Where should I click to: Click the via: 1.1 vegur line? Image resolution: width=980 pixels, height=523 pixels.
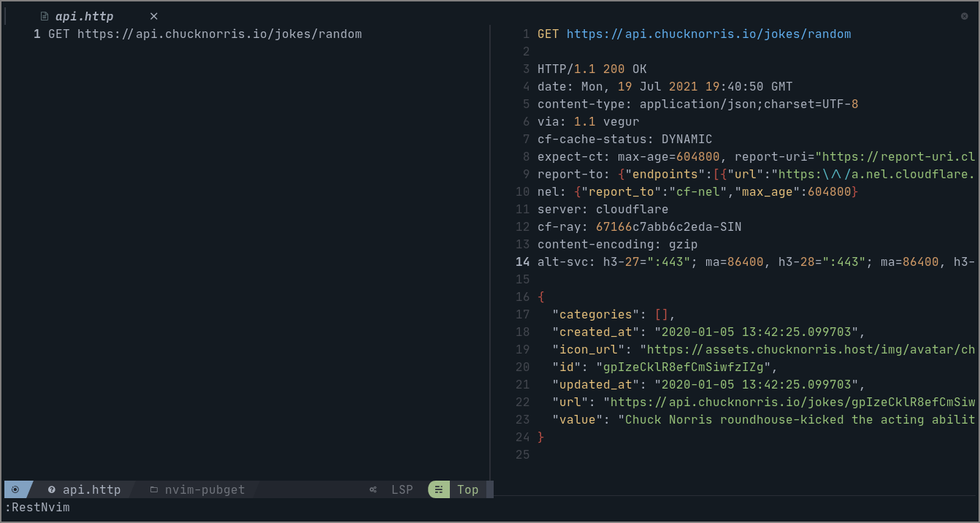click(589, 121)
